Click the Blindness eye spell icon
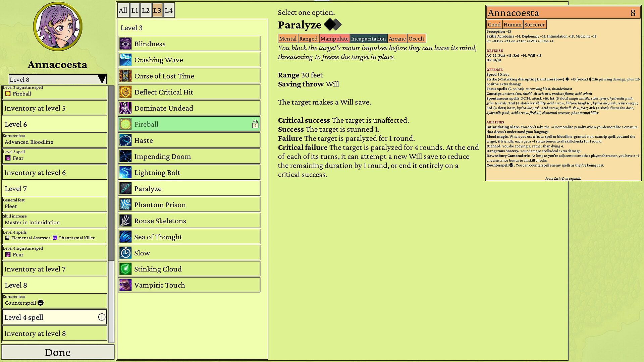Viewport: 644px width, 362px height. coord(125,44)
